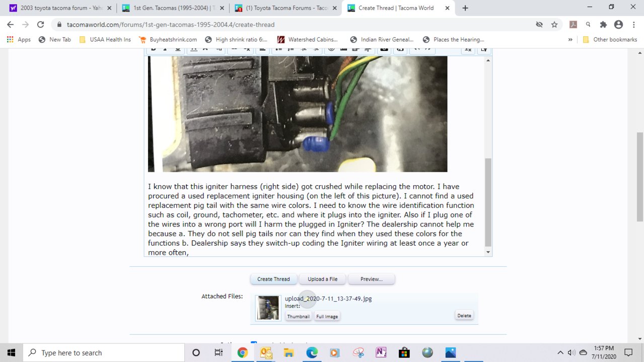Click the Cortana circle on taskbar

pos(196,352)
